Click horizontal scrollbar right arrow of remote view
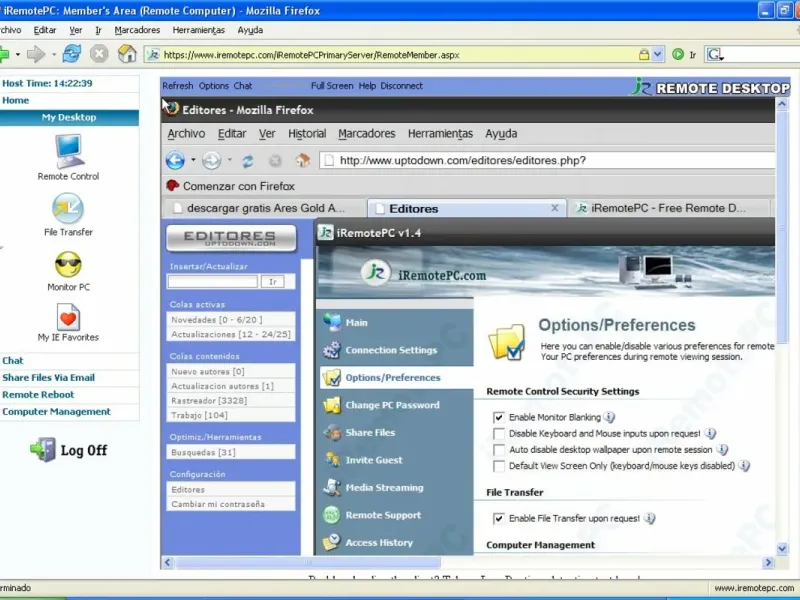The height and width of the screenshot is (600, 800). (768, 562)
